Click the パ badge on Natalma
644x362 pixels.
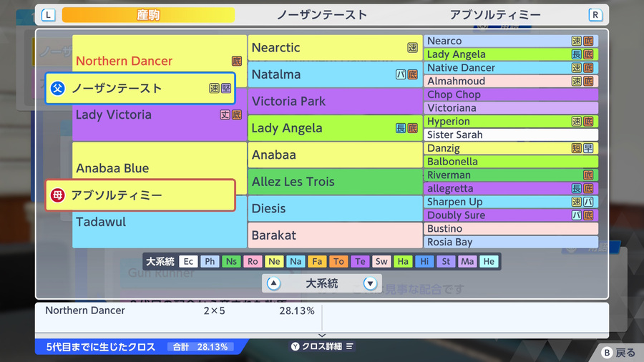click(401, 74)
